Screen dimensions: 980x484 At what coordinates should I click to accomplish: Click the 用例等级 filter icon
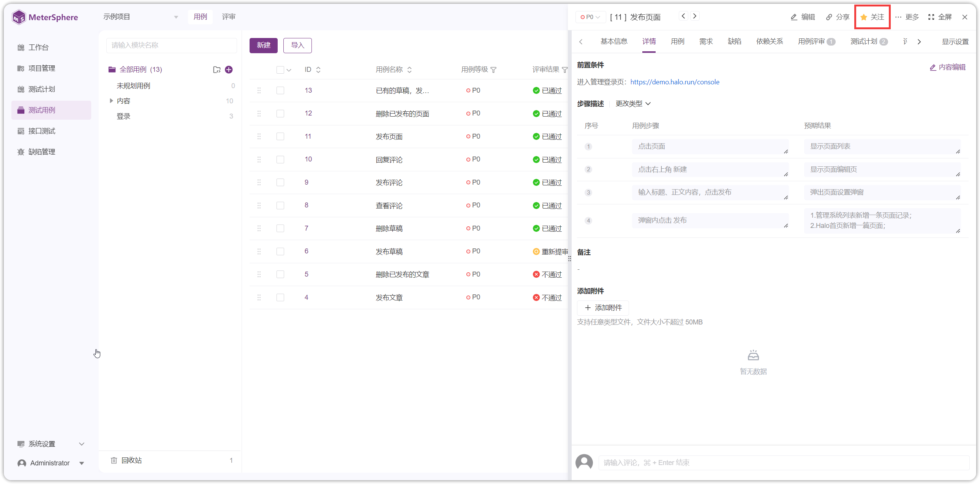[493, 70]
